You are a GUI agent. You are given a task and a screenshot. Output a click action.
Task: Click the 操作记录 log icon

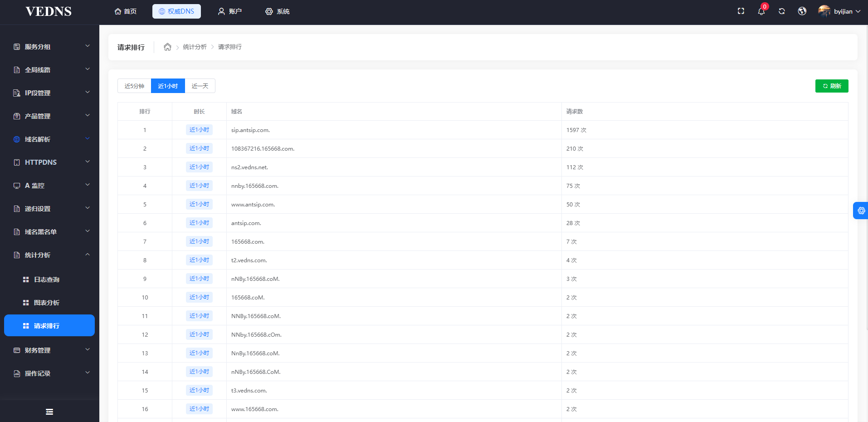point(17,373)
